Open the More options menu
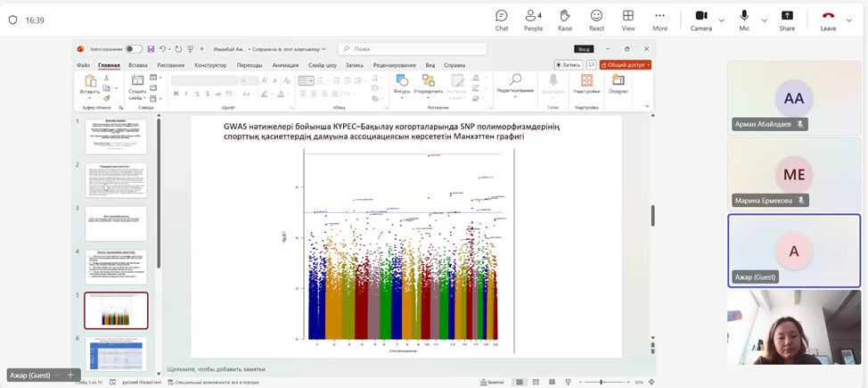868x388 pixels. (x=659, y=20)
